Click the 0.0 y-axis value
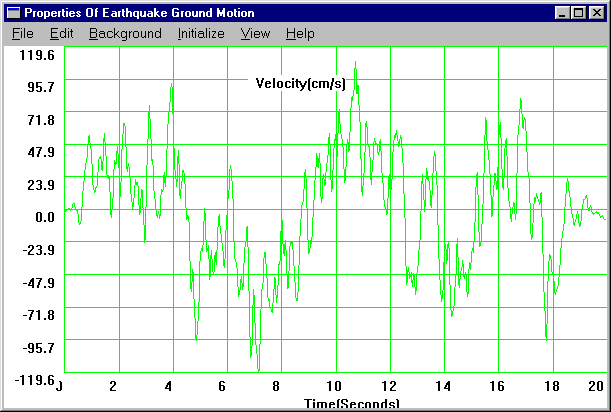The image size is (611, 412). (45, 217)
